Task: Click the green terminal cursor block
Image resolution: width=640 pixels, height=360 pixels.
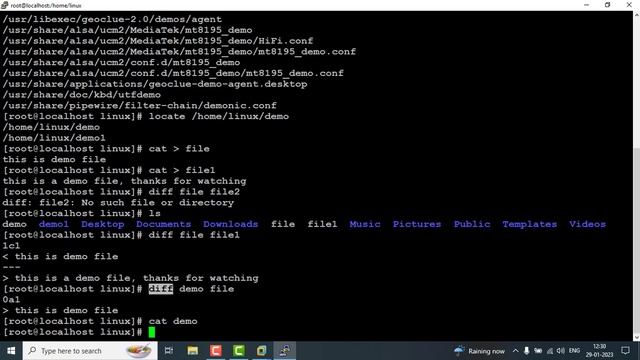Action: pyautogui.click(x=152, y=332)
